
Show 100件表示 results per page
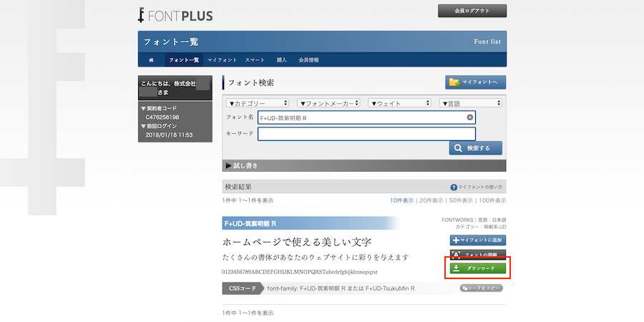pyautogui.click(x=492, y=200)
